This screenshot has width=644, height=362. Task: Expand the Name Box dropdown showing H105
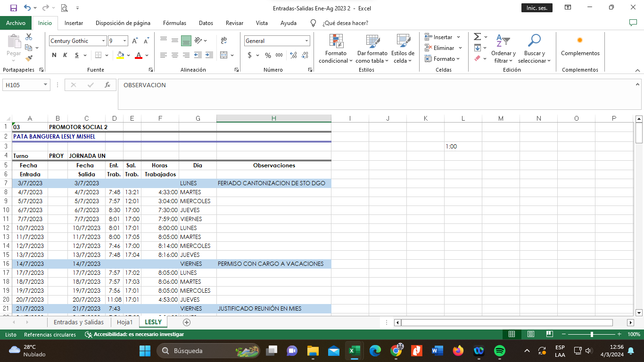point(46,85)
